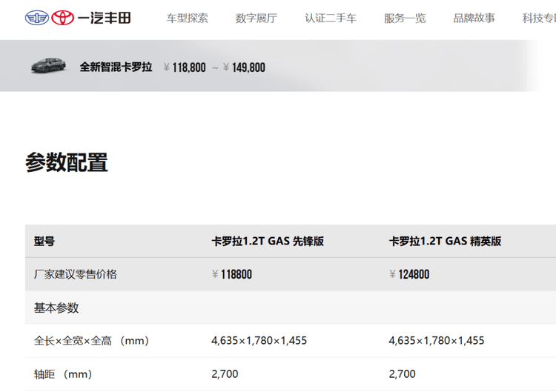Click the 参数配置 section heading
Image resolution: width=556 pixels, height=392 pixels.
[x=67, y=162]
